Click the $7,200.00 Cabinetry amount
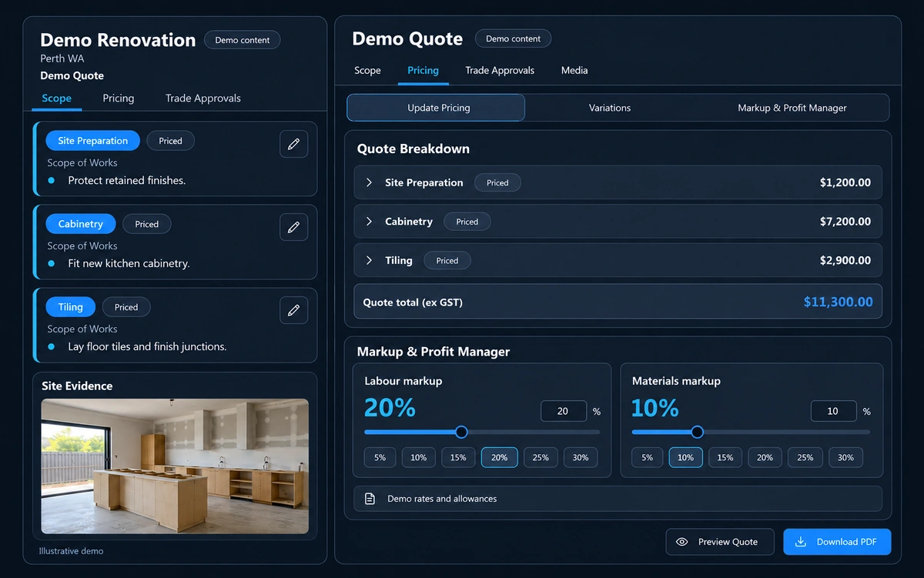 point(845,221)
